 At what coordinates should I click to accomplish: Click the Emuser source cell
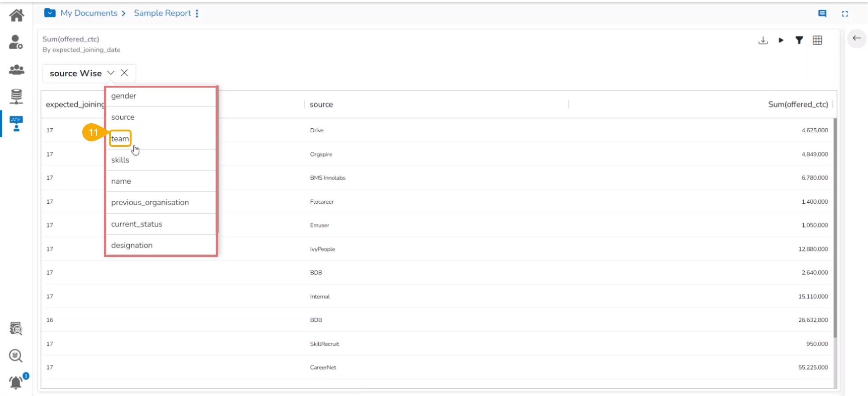(320, 225)
